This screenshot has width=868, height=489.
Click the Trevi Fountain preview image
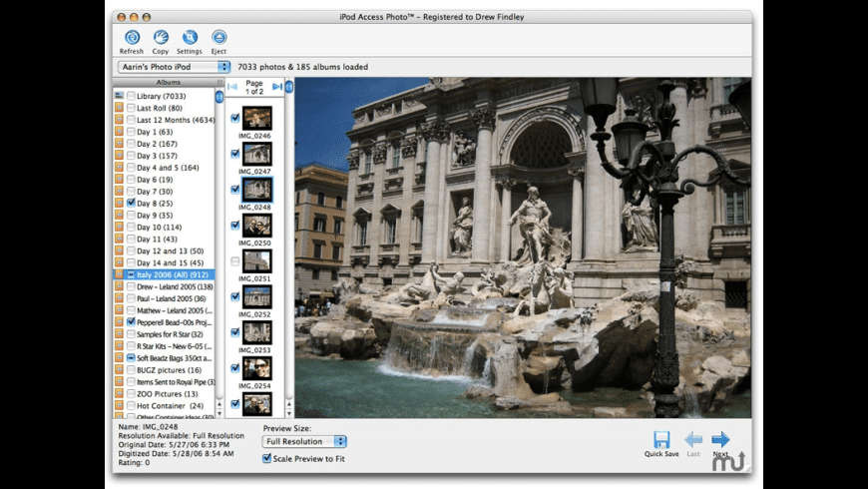coord(523,247)
